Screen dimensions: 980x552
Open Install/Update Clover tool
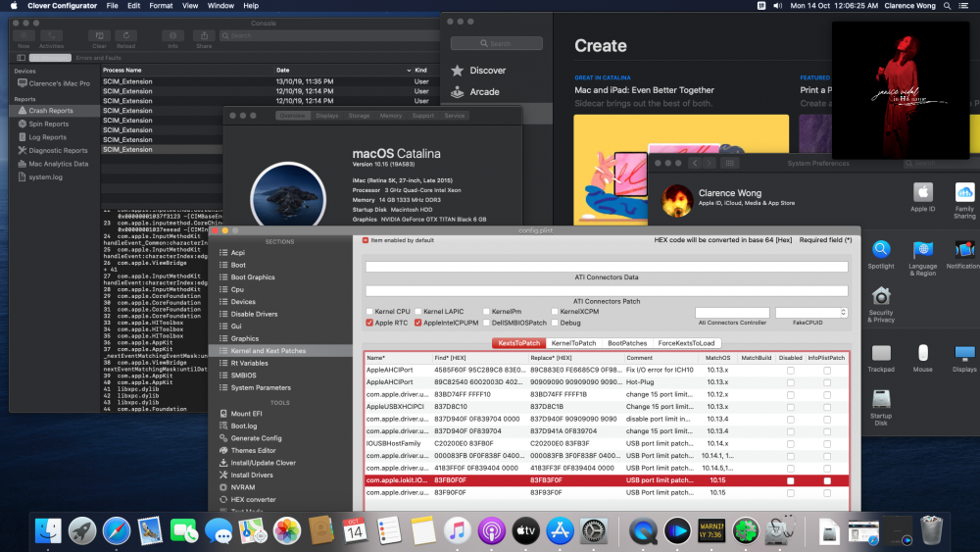(x=263, y=463)
